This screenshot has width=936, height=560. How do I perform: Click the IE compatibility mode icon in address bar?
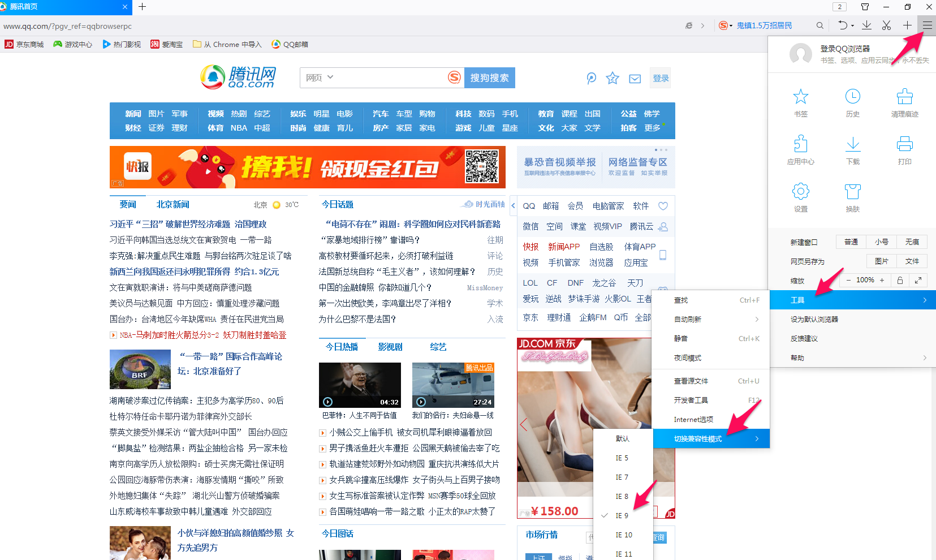(x=689, y=25)
